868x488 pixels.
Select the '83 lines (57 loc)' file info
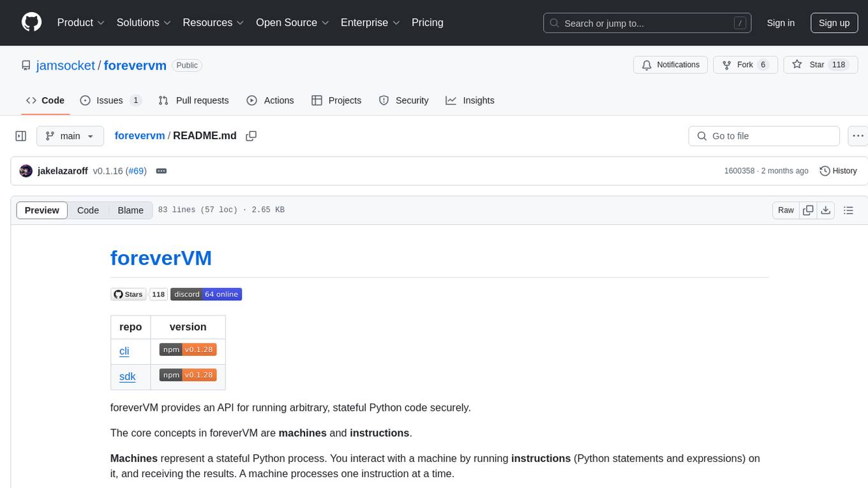click(x=197, y=210)
